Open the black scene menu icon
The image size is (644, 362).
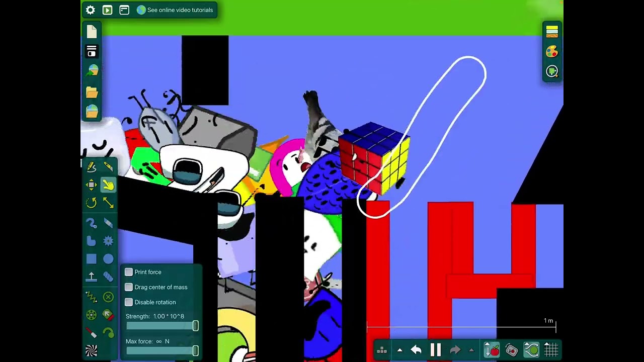[92, 52]
